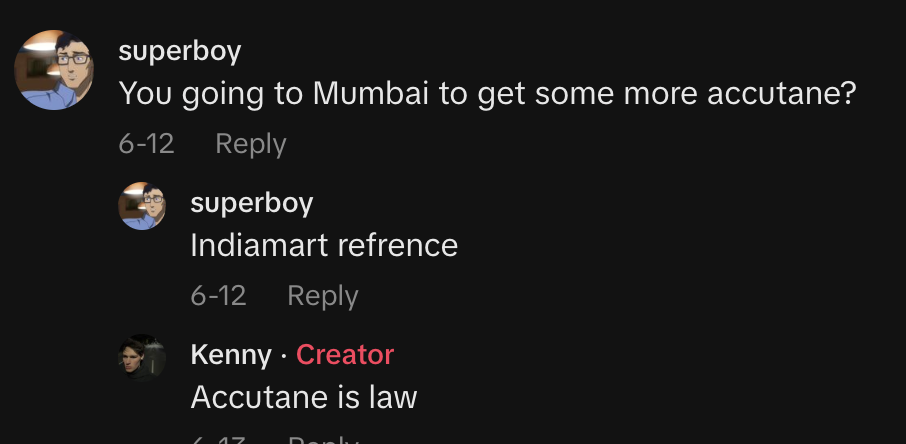Open Kenny's profile avatar
This screenshot has height=444, width=906.
[x=142, y=358]
